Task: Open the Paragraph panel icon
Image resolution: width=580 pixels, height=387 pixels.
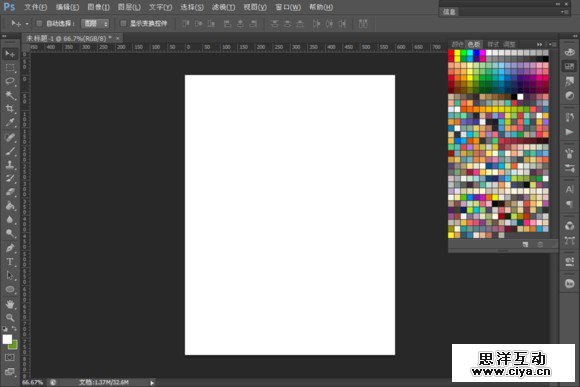Action: click(x=570, y=204)
